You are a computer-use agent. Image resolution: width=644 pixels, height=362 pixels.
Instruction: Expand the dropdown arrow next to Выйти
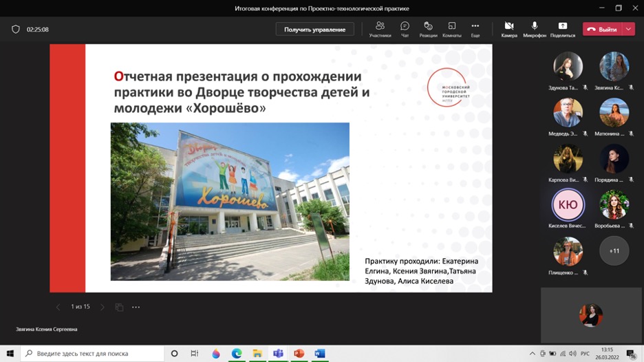click(629, 30)
